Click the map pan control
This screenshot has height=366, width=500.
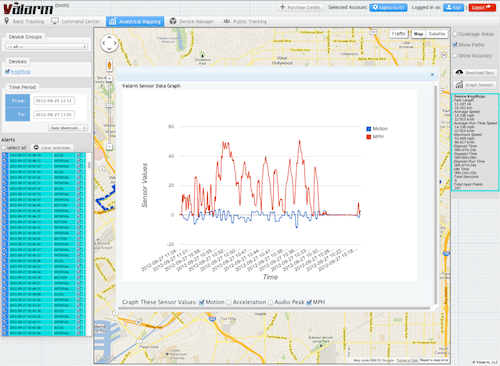pos(109,43)
